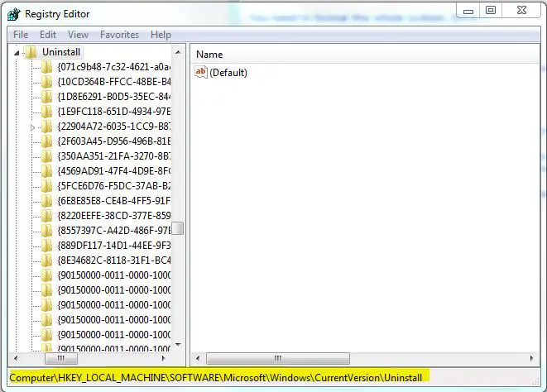
Task: Click the tree pane's horizontal scroll-right arrow
Action: pyautogui.click(x=164, y=358)
